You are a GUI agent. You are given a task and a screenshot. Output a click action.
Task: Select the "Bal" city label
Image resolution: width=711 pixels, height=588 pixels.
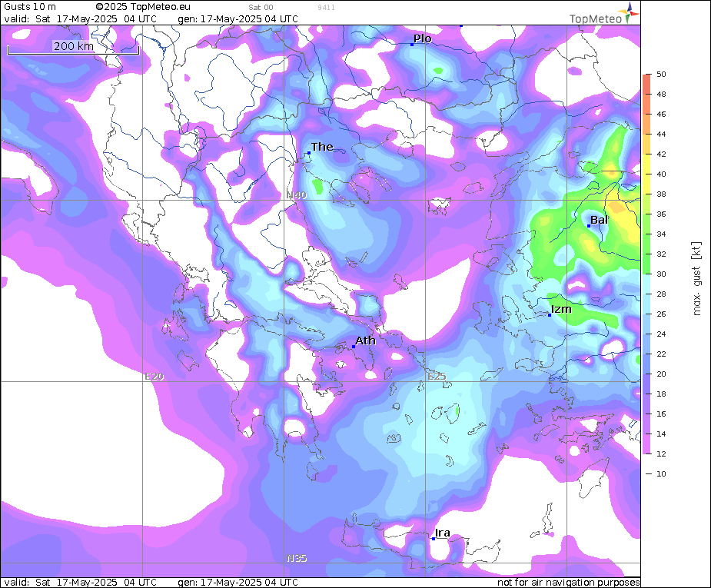click(599, 220)
